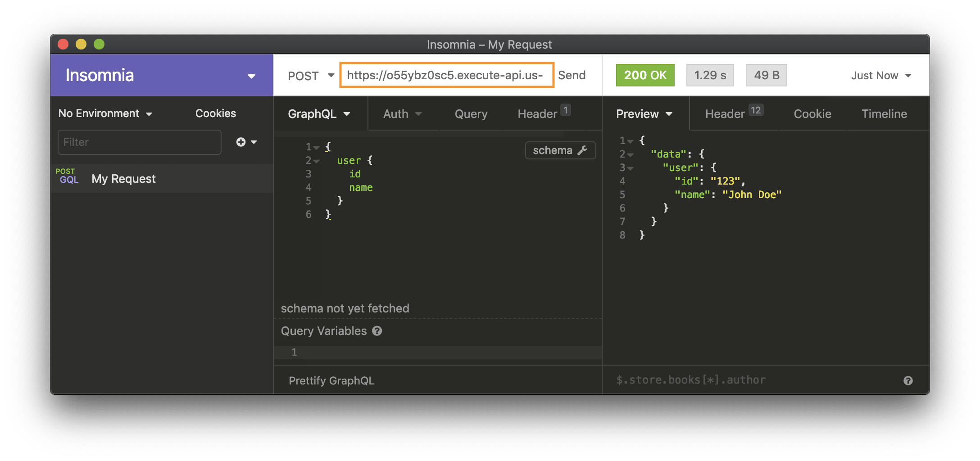Open the Auth tab dropdown
Screen dimensions: 980x461
402,114
